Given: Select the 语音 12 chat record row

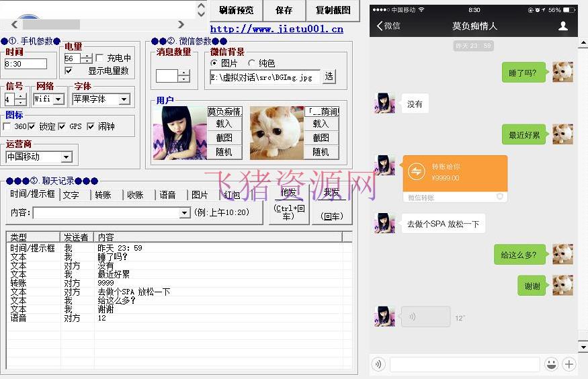Looking at the screenshot, I should [179, 318].
